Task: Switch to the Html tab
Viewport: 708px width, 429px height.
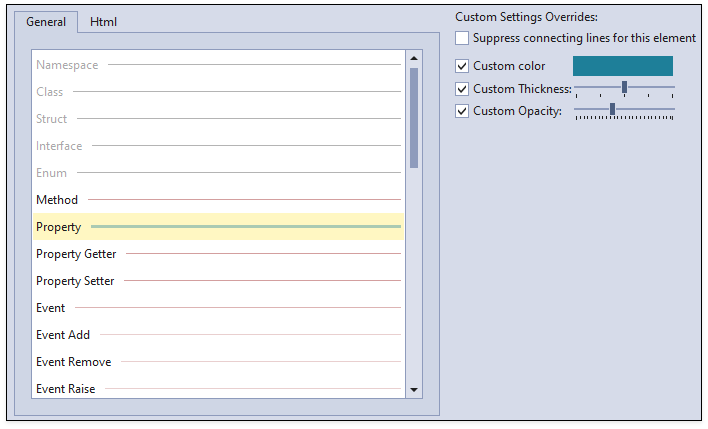Action: click(x=103, y=22)
